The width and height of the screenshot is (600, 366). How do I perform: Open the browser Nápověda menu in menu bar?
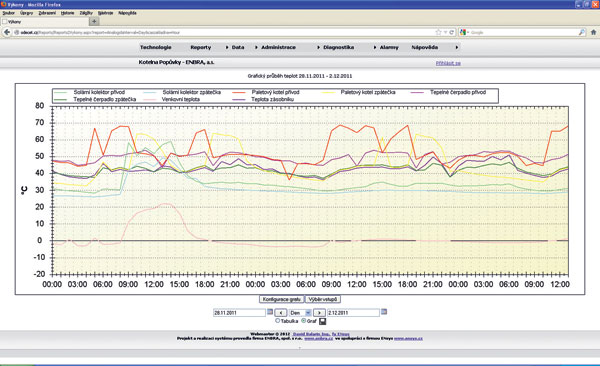(127, 13)
